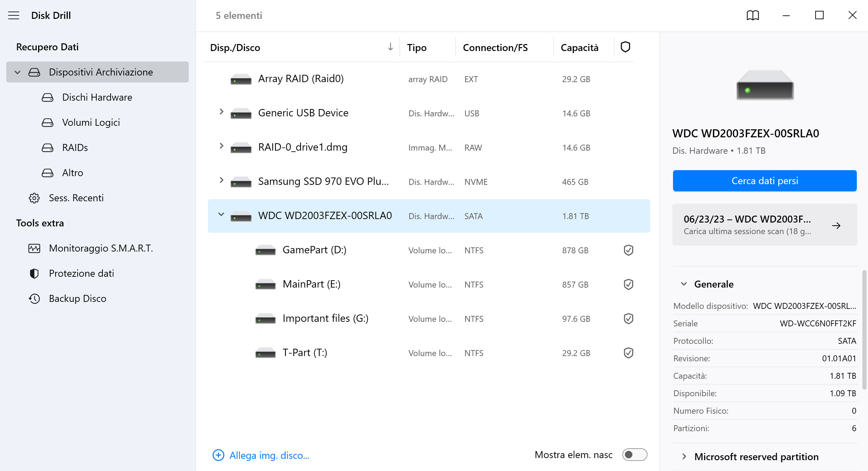Viewport: 868px width, 471px height.
Task: Expand the Generic USB Device row
Action: (221, 111)
